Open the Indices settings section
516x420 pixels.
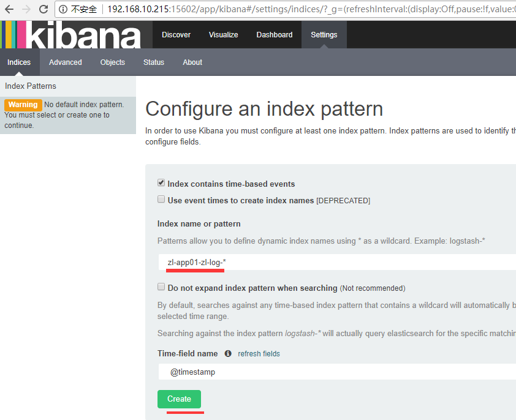(19, 62)
